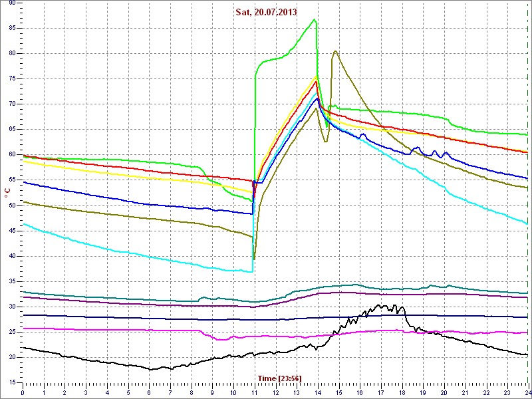The height and width of the screenshot is (399, 532).
Task: Click hour 19 on the time axis
Action: pos(423,392)
